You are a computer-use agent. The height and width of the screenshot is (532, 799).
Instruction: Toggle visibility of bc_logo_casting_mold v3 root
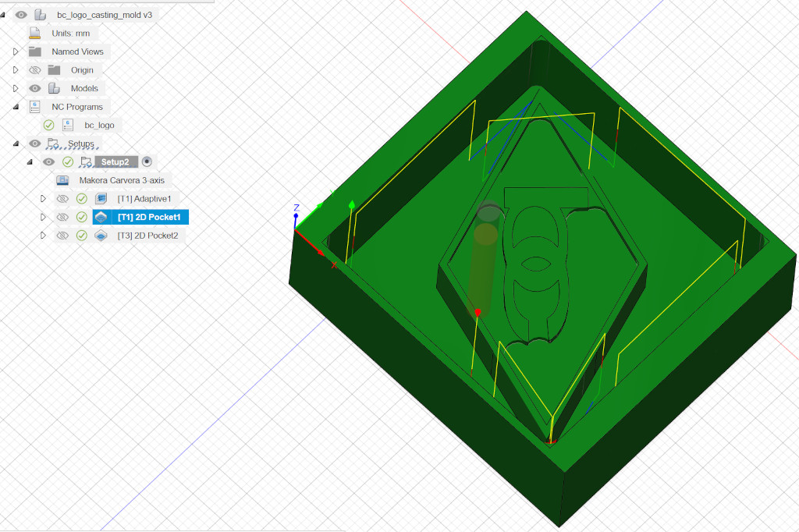pos(21,15)
